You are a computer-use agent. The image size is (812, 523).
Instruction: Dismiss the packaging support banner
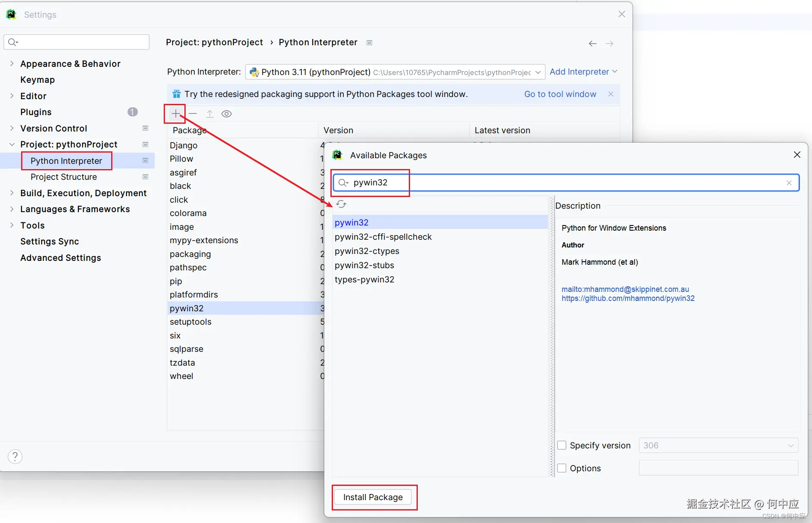611,94
